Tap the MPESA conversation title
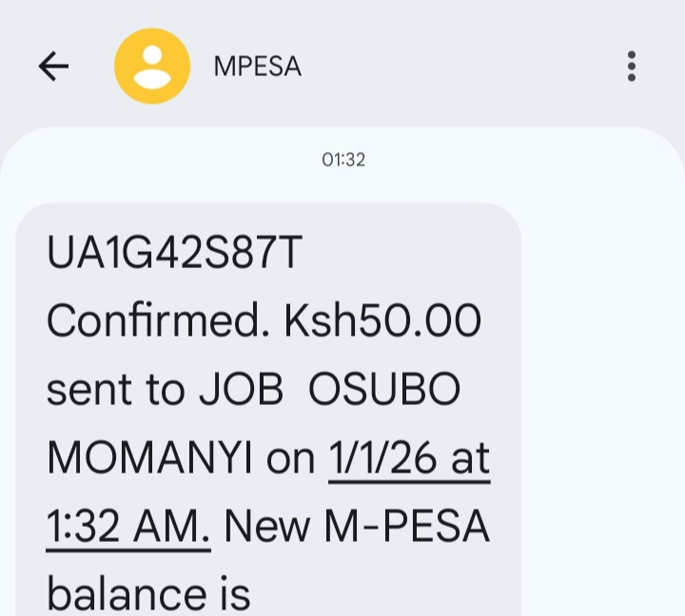Screen dimensions: 685x616 tap(257, 67)
